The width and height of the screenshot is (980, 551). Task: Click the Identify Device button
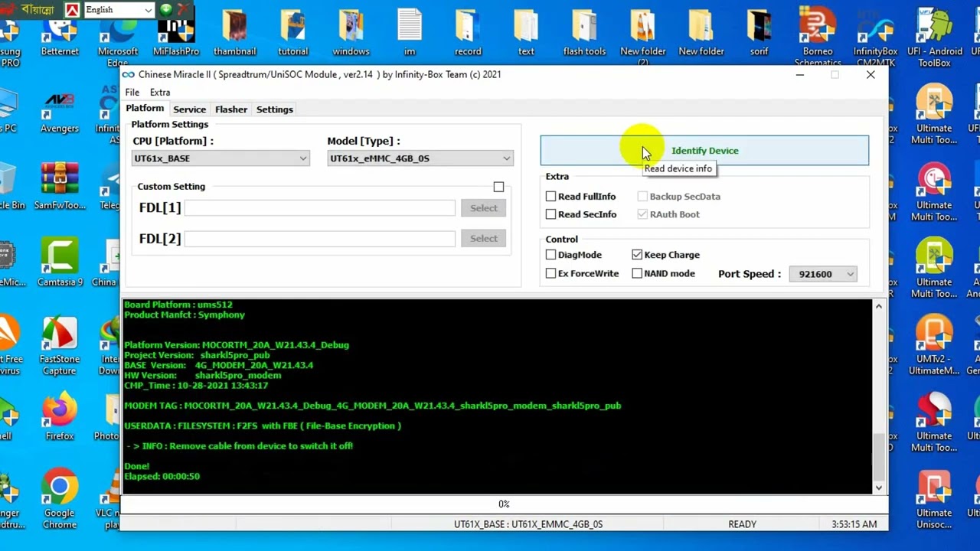pos(704,151)
